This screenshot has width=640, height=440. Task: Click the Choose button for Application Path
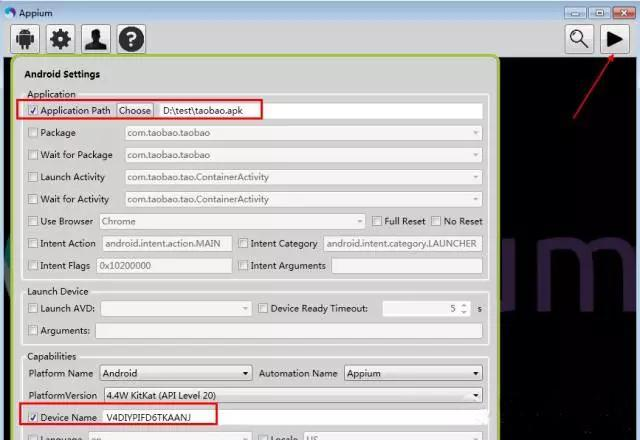pyautogui.click(x=135, y=110)
